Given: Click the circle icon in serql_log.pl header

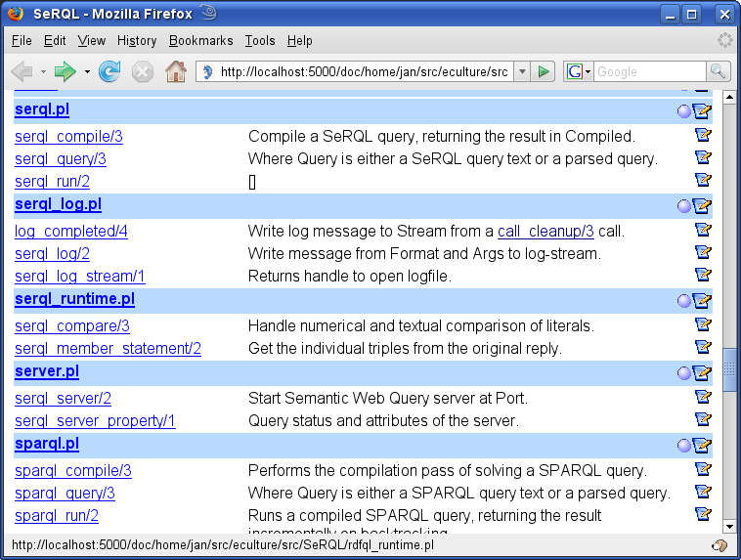Looking at the screenshot, I should tap(684, 206).
